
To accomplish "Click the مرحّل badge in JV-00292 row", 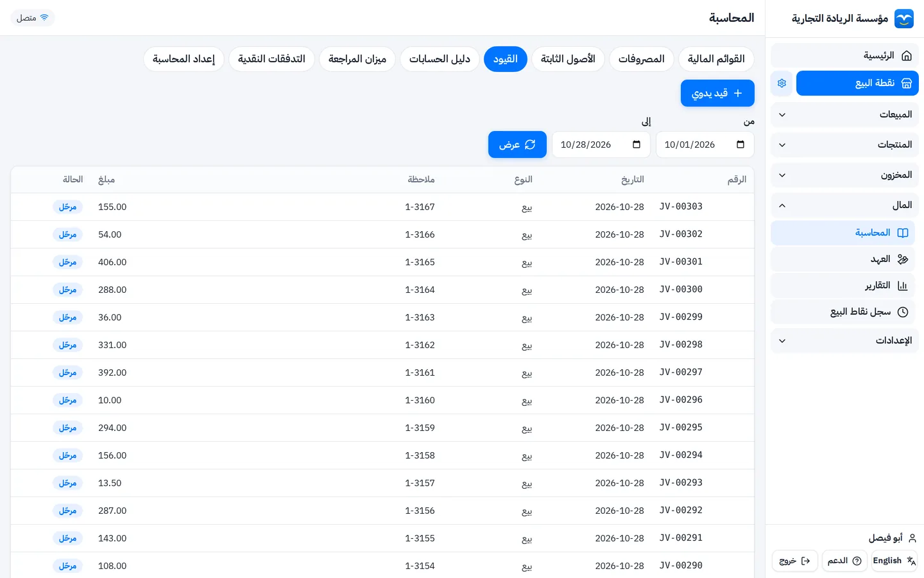I will coord(67,511).
